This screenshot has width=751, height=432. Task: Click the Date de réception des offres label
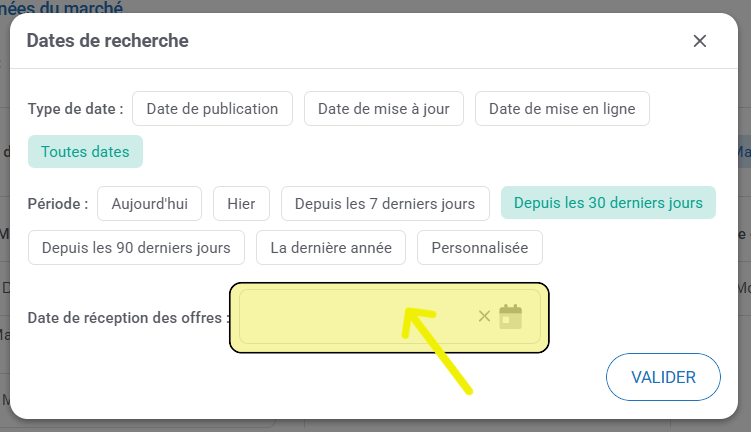click(x=129, y=318)
